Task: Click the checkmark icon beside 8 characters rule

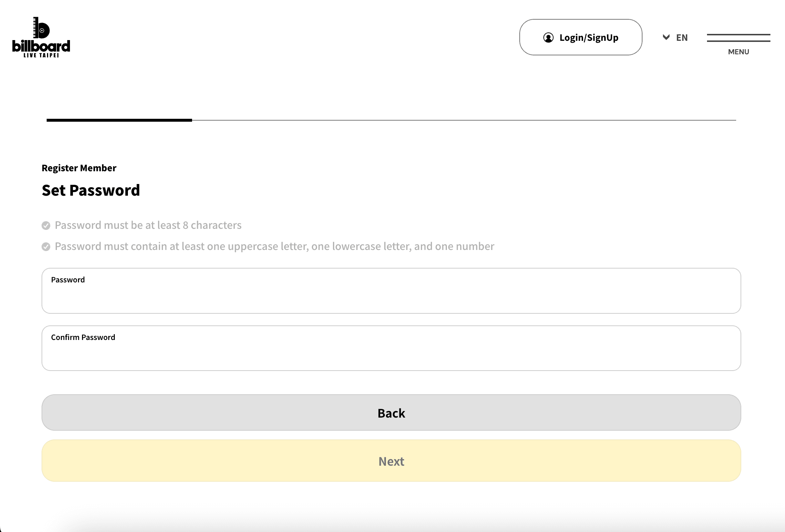Action: 46,226
